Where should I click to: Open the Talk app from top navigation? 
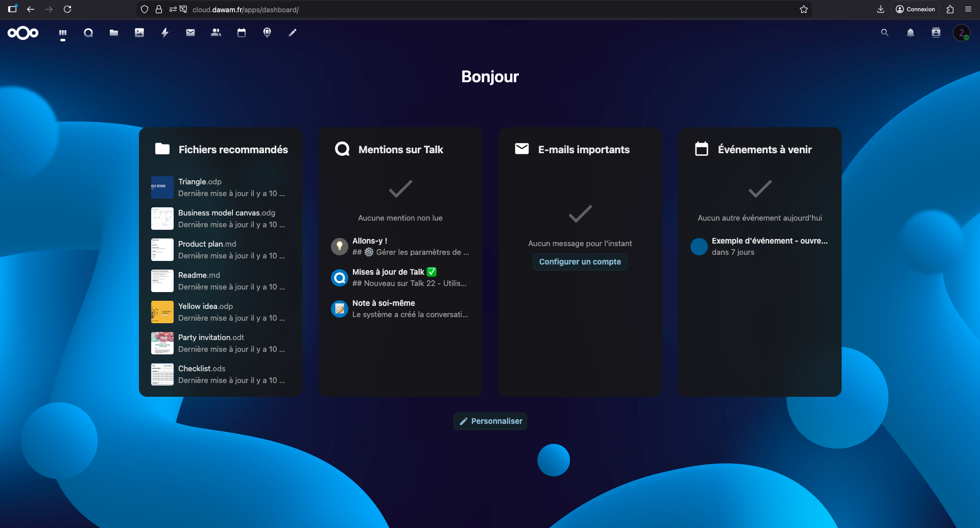(88, 33)
